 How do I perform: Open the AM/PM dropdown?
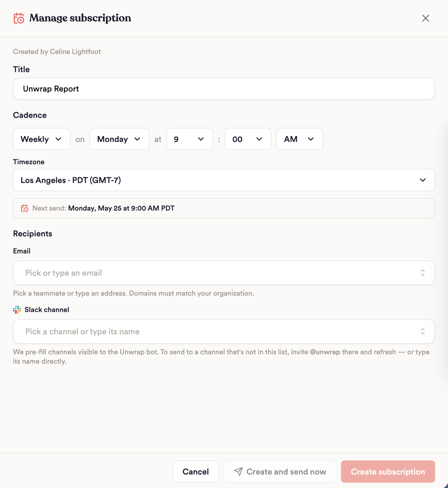(x=299, y=139)
